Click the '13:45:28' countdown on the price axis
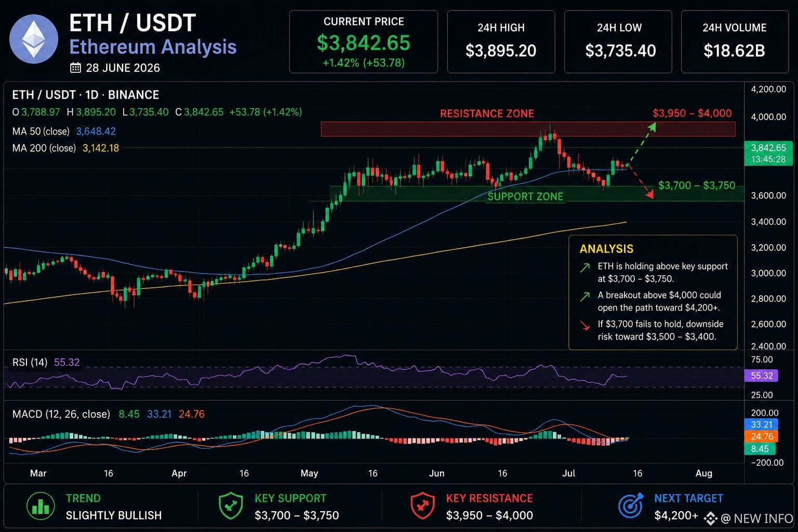The image size is (798, 532). click(768, 159)
